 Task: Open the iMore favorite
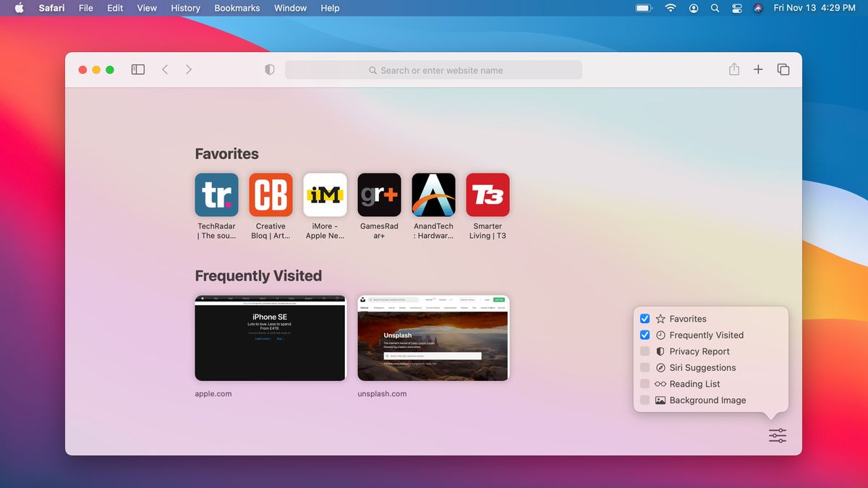pyautogui.click(x=325, y=194)
